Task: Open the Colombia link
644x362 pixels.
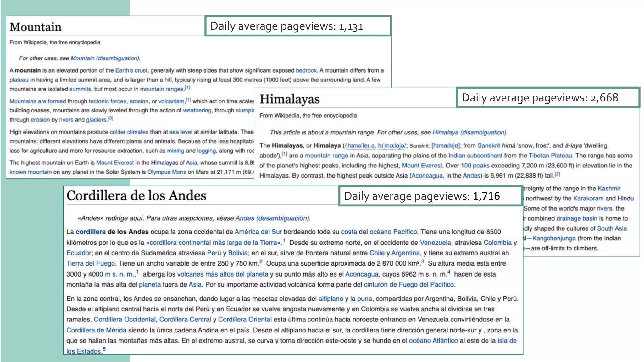Action: coord(497,243)
